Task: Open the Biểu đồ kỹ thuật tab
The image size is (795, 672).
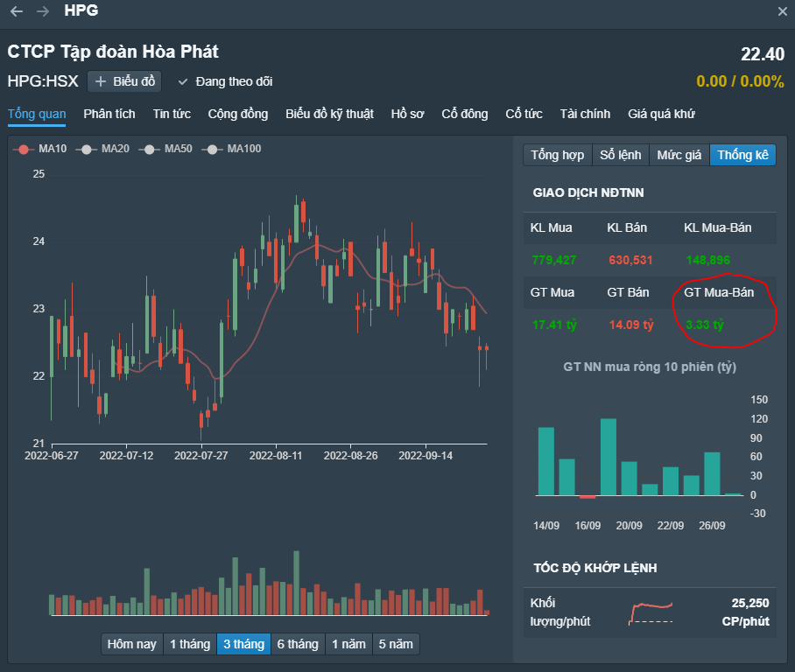Action: [329, 114]
